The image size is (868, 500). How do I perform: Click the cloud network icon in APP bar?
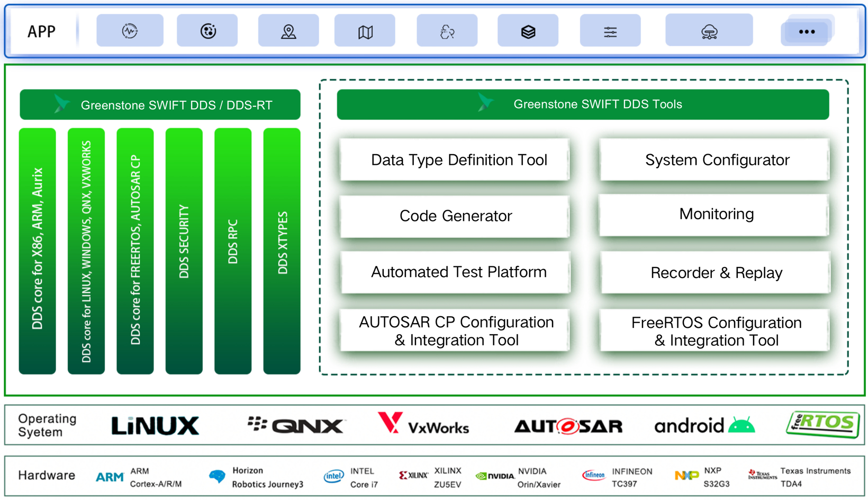tap(709, 31)
